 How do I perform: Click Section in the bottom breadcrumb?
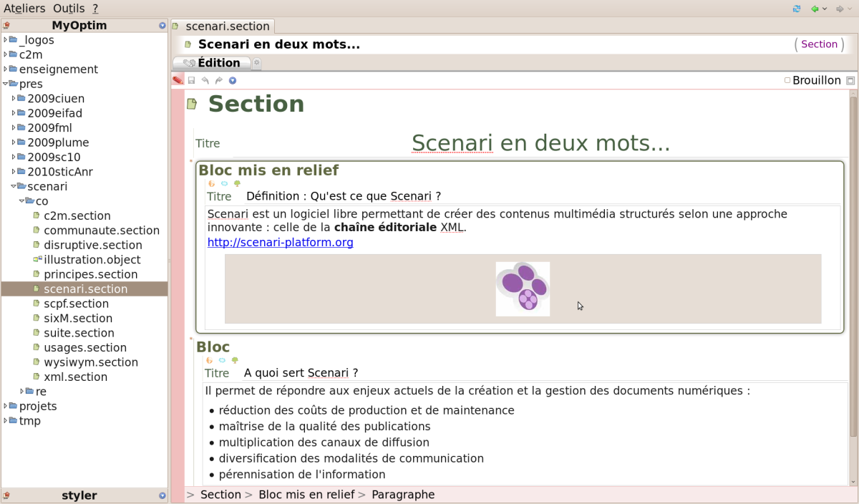(x=220, y=495)
